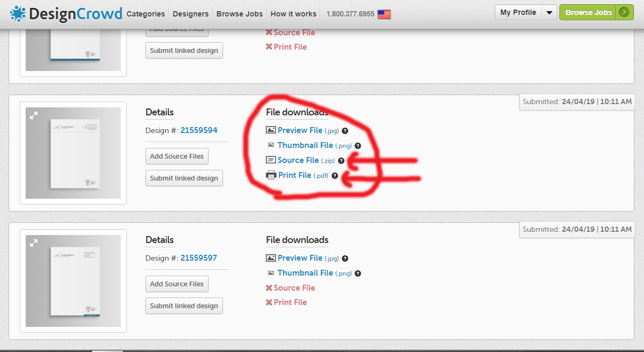This screenshot has height=352, width=644.
Task: Open the Categories menu
Action: click(145, 14)
